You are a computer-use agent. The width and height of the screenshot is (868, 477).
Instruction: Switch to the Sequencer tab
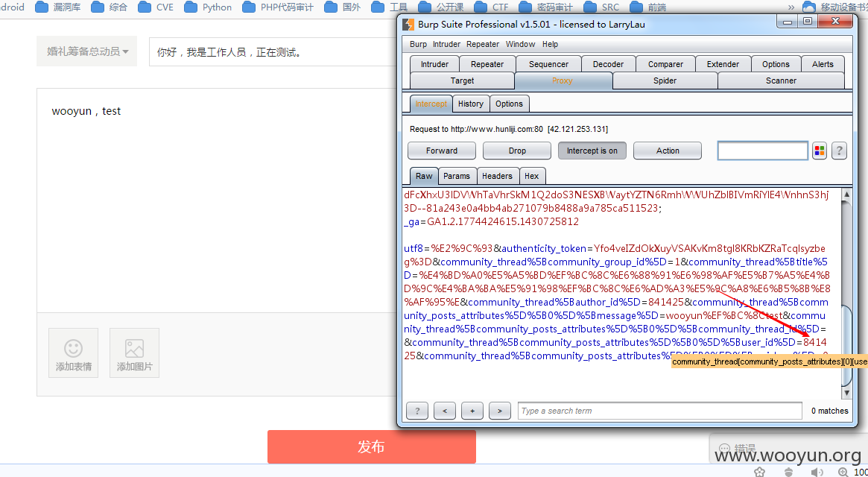[548, 64]
